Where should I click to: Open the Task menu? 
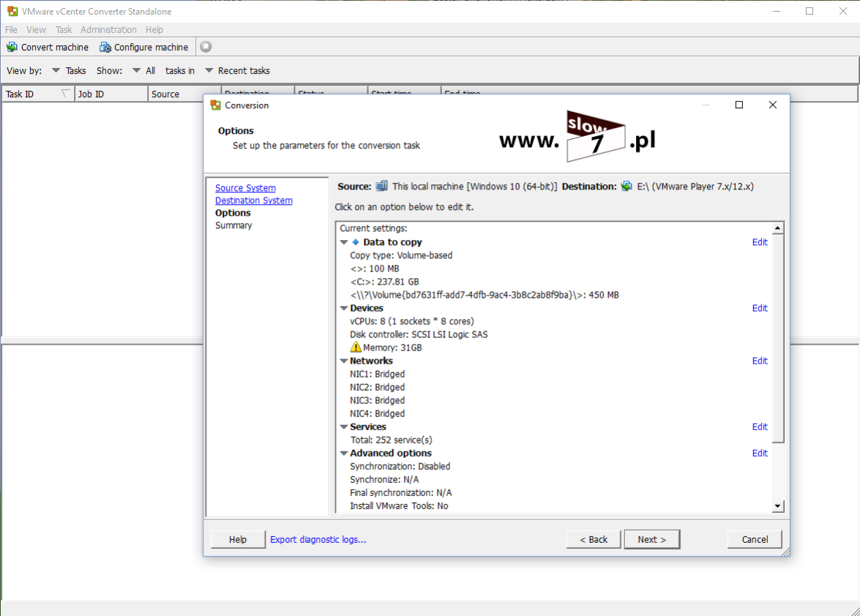tap(64, 29)
